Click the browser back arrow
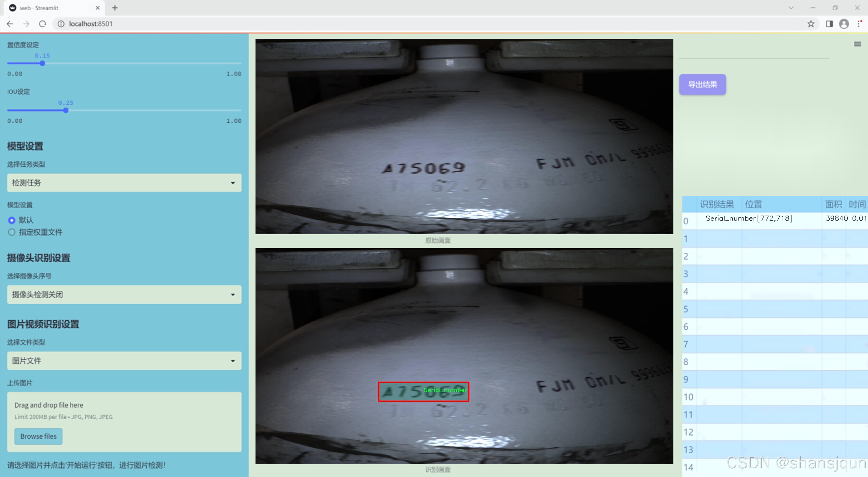Viewport: 868px width, 477px height. pos(10,24)
